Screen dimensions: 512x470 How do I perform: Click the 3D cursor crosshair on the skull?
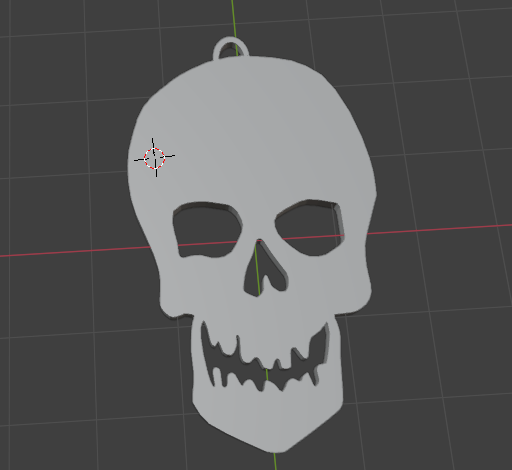click(154, 158)
